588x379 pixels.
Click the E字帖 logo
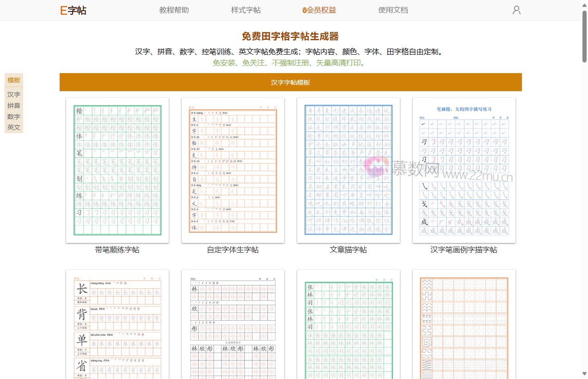pos(73,9)
